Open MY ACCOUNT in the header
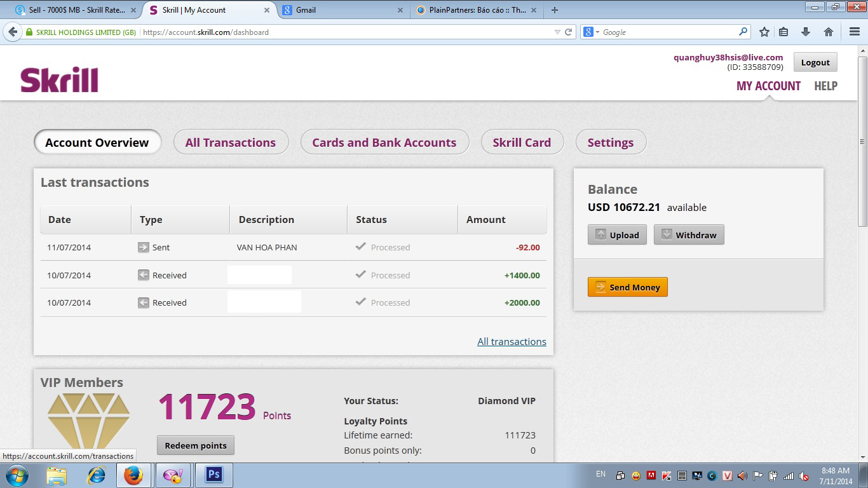Image resolution: width=868 pixels, height=488 pixels. tap(768, 86)
